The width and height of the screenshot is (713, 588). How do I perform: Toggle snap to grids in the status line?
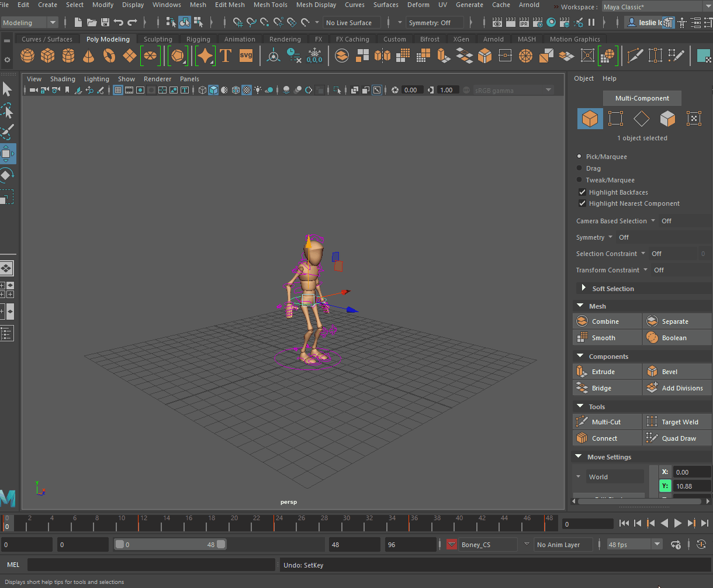pyautogui.click(x=237, y=22)
